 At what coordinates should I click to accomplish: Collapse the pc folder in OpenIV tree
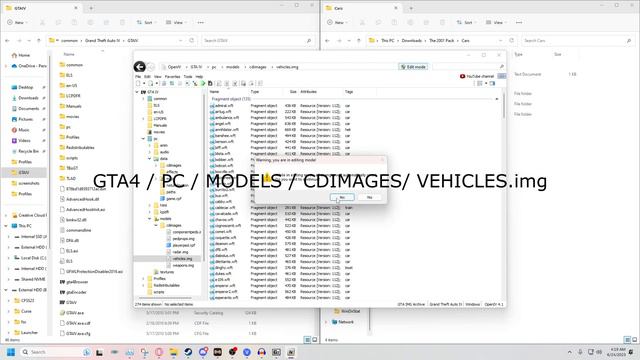pos(143,139)
